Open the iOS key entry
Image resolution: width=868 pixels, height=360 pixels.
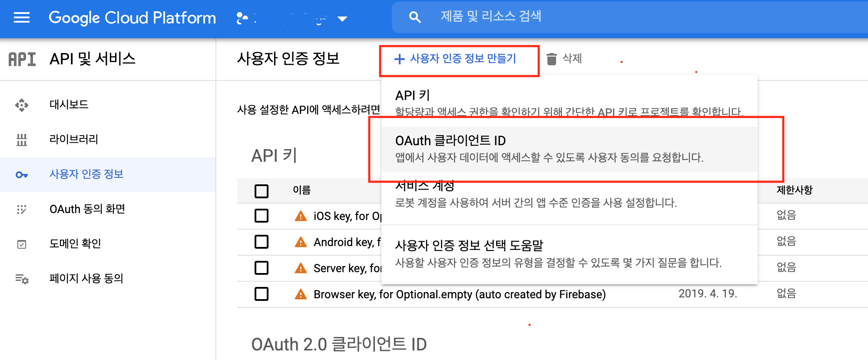pos(348,216)
